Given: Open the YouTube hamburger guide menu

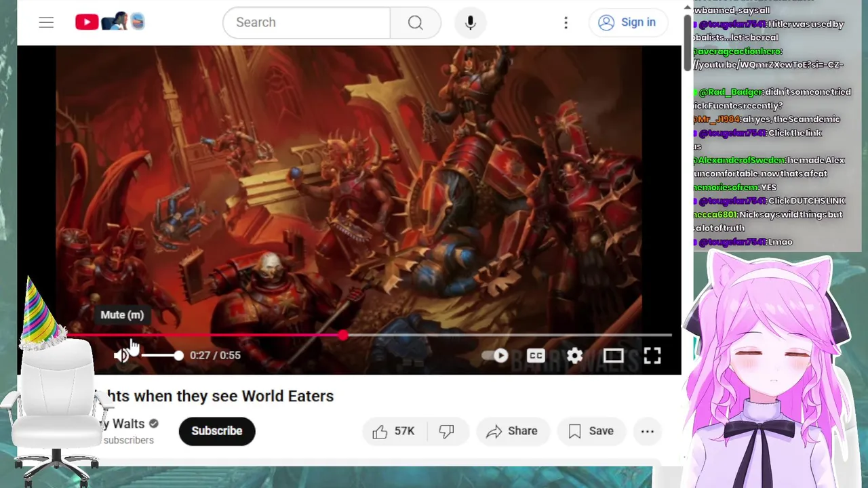Looking at the screenshot, I should coord(46,22).
